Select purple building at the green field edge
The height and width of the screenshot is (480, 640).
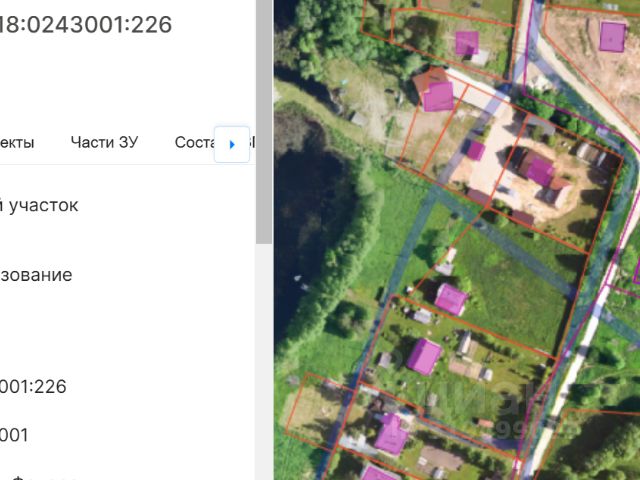coord(451,299)
